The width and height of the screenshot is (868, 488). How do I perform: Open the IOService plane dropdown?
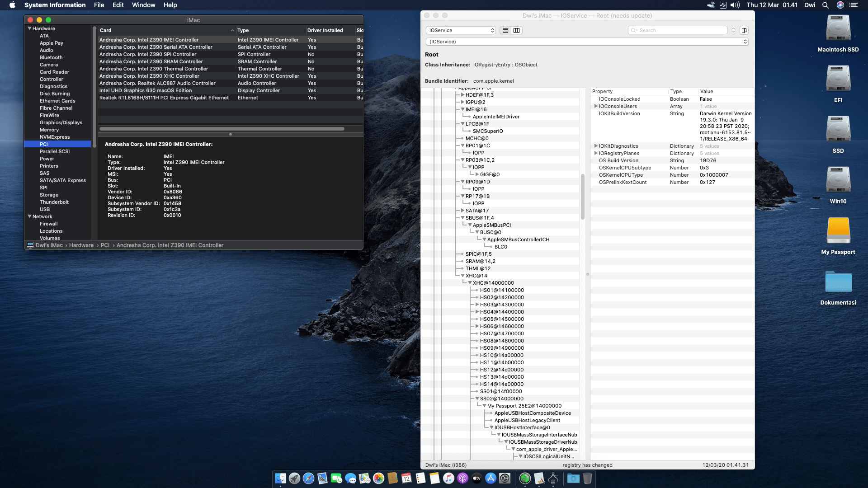point(461,30)
